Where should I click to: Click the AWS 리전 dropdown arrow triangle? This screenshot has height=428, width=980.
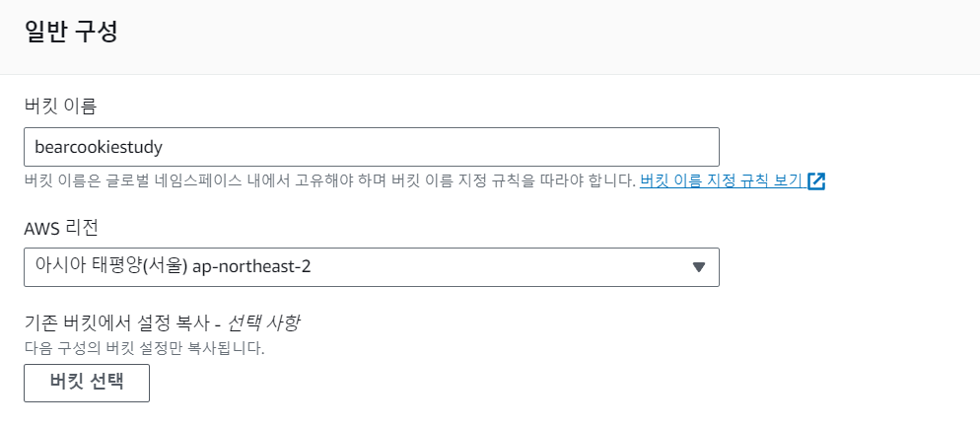tap(699, 266)
